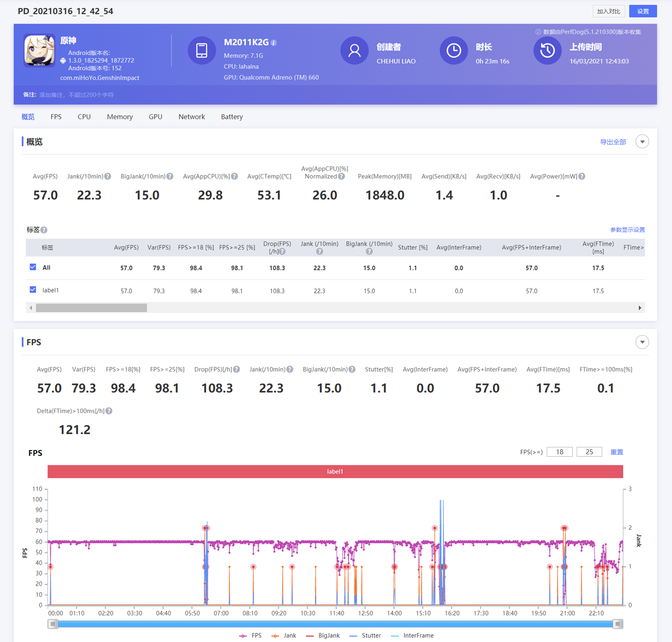Click the Genshin Impact app icon
Viewport: 672px width, 642px height.
point(39,50)
